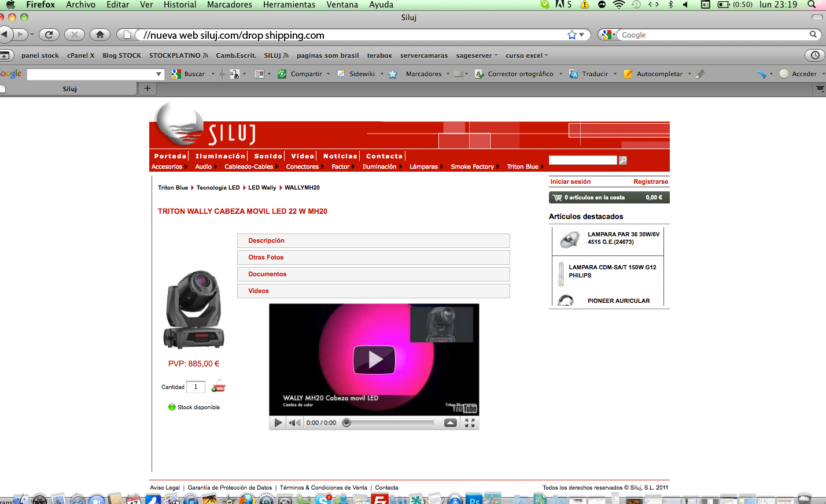The width and height of the screenshot is (826, 504).
Task: Play the video using the control bar play button
Action: point(278,423)
